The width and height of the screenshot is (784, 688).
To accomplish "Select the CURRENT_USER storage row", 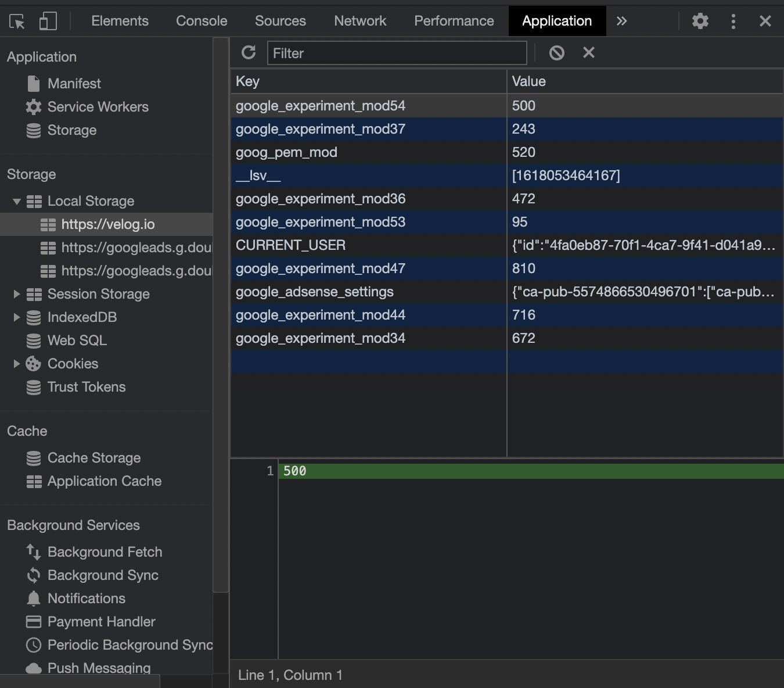I will coord(290,245).
